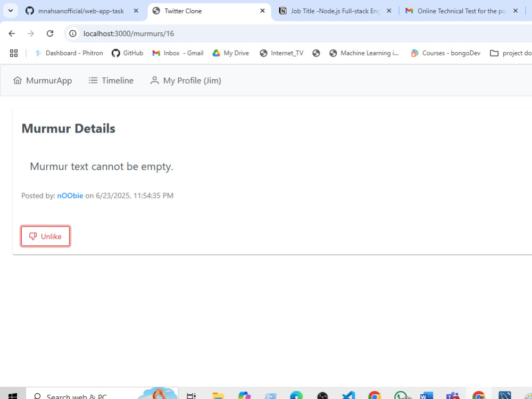532x399 pixels.
Task: Open Task View from the taskbar
Action: (192, 396)
